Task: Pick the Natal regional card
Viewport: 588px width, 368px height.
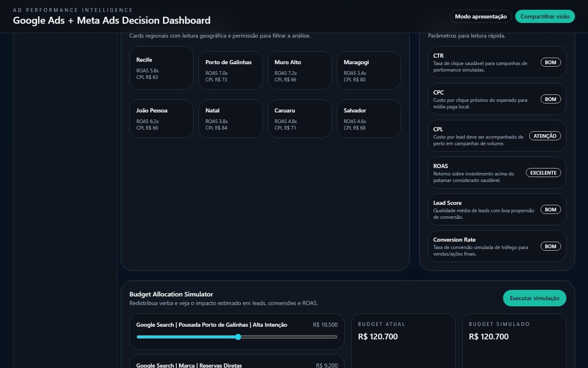Action: click(x=230, y=119)
